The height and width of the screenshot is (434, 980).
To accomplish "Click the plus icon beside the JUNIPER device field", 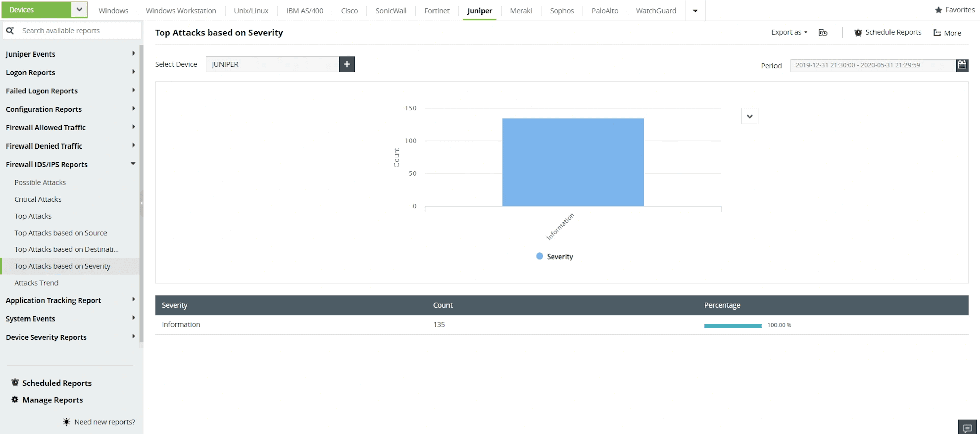I will (347, 64).
